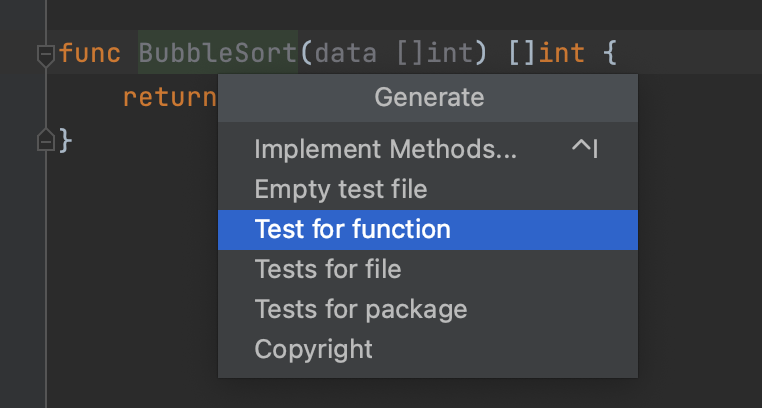Choose 'Tests for package' option
The height and width of the screenshot is (408, 762).
coord(360,309)
